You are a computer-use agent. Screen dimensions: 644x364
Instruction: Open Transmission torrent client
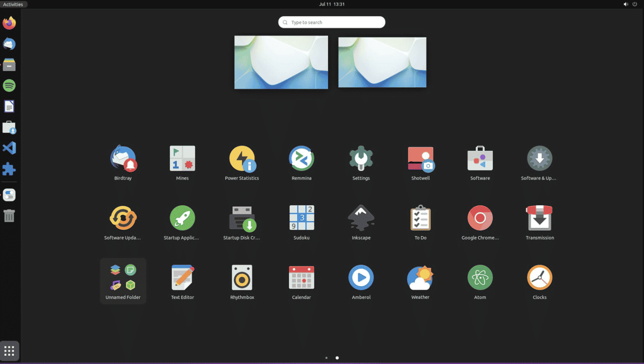[x=539, y=223]
